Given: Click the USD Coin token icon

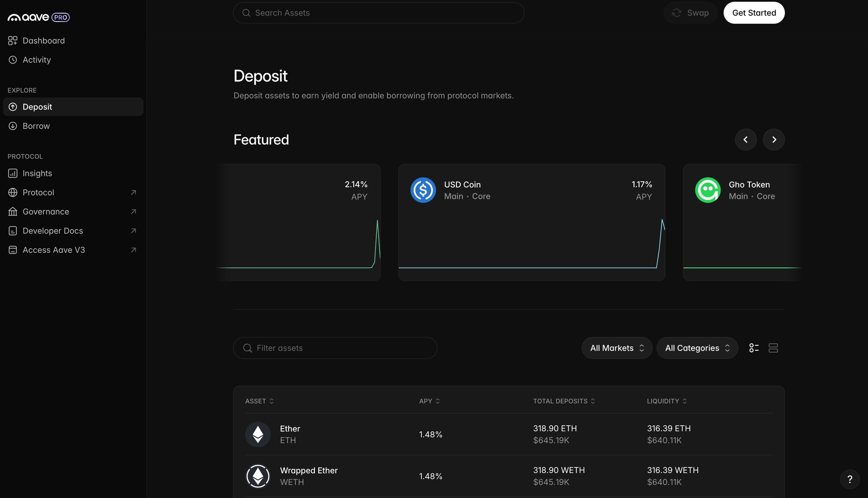Looking at the screenshot, I should click(x=423, y=190).
